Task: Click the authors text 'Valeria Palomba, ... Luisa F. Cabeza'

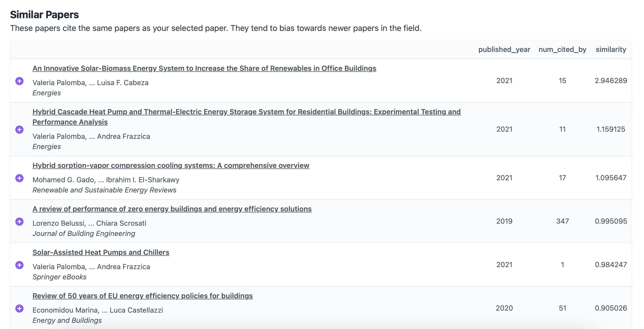Action: [90, 83]
